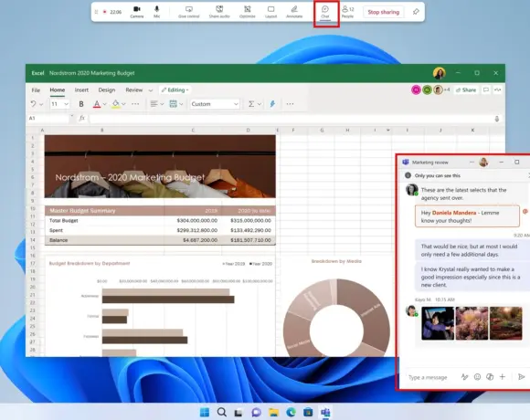Open the Editing mode dropdown

pos(175,90)
